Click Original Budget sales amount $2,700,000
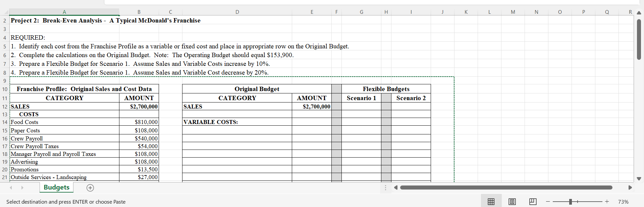This screenshot has width=644, height=207. (x=312, y=107)
